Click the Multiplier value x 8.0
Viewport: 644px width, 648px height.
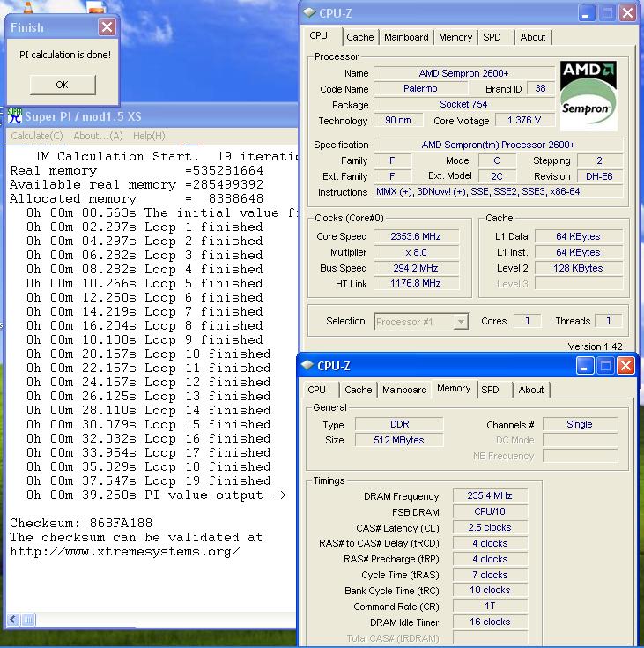[416, 252]
